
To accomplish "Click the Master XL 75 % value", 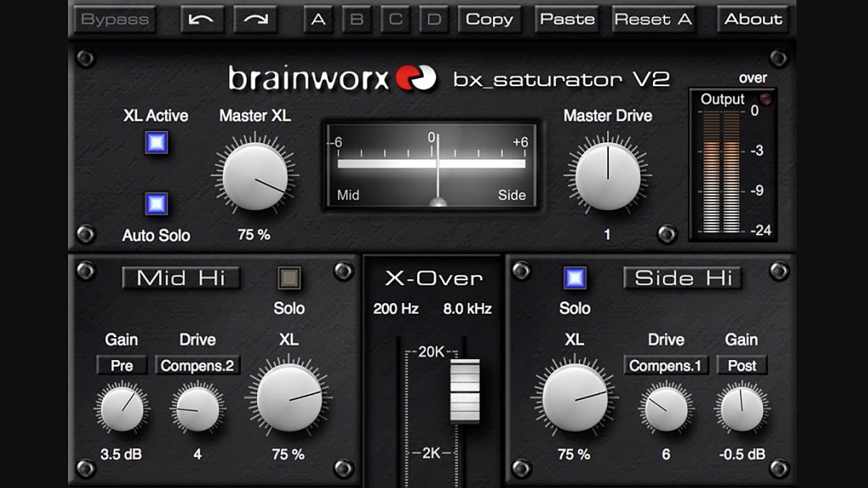I will [254, 235].
